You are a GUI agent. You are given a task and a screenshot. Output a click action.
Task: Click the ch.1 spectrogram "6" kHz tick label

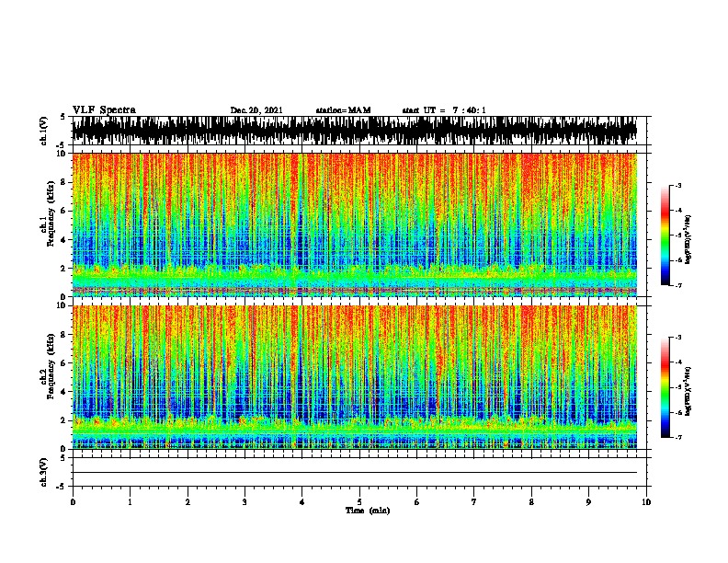point(63,211)
